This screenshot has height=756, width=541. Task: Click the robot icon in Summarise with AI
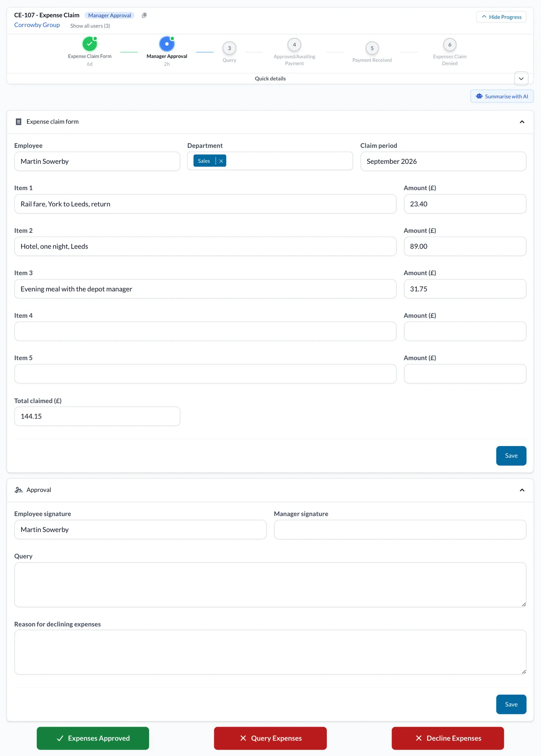(x=479, y=96)
